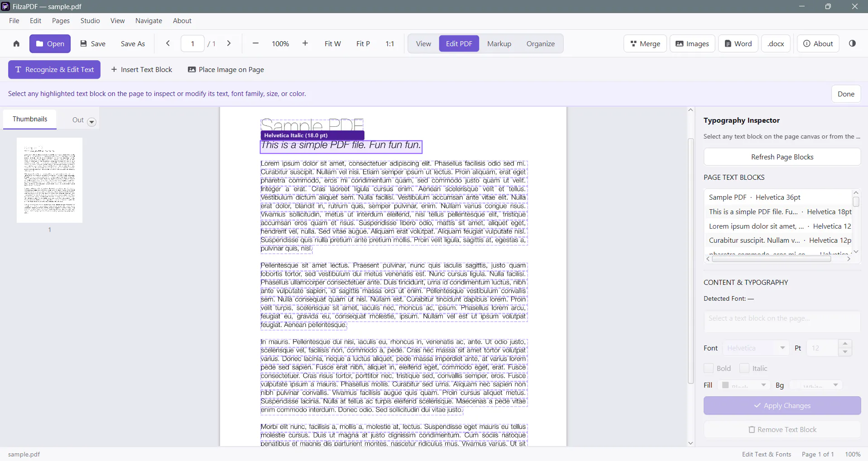Go to the Home icon in toolbar
This screenshot has height=461, width=868.
[x=16, y=43]
